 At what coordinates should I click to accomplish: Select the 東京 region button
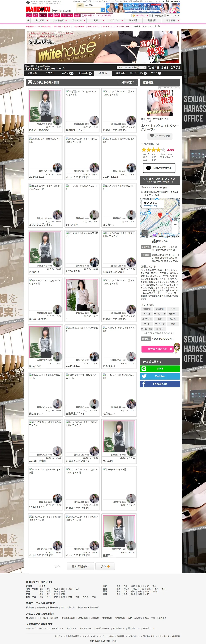(x=36, y=16)
